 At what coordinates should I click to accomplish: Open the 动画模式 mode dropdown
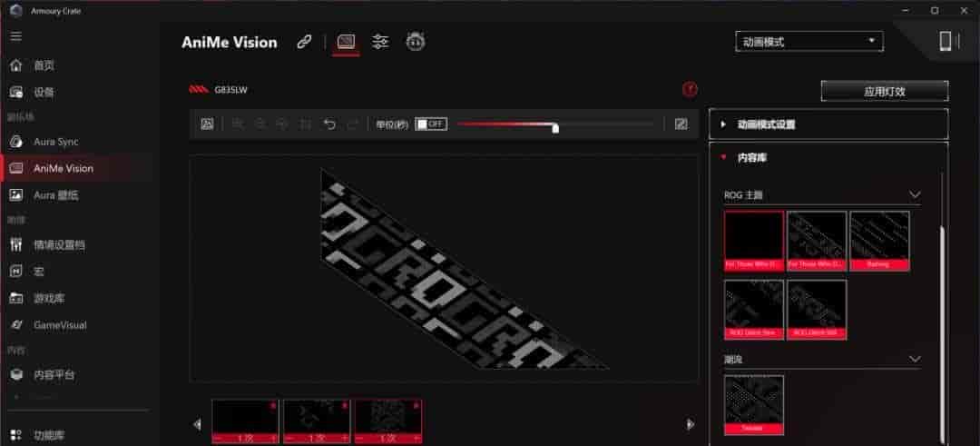tap(809, 42)
